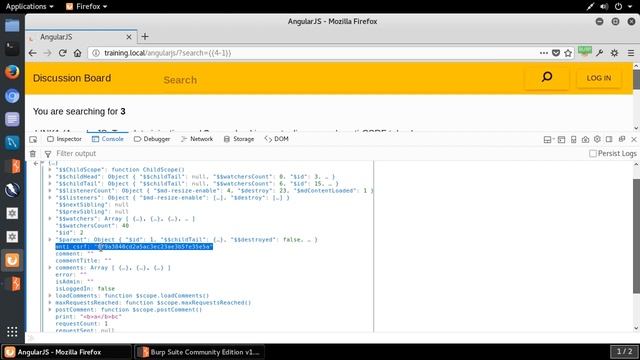Expand the $$childTail object

coord(50,183)
